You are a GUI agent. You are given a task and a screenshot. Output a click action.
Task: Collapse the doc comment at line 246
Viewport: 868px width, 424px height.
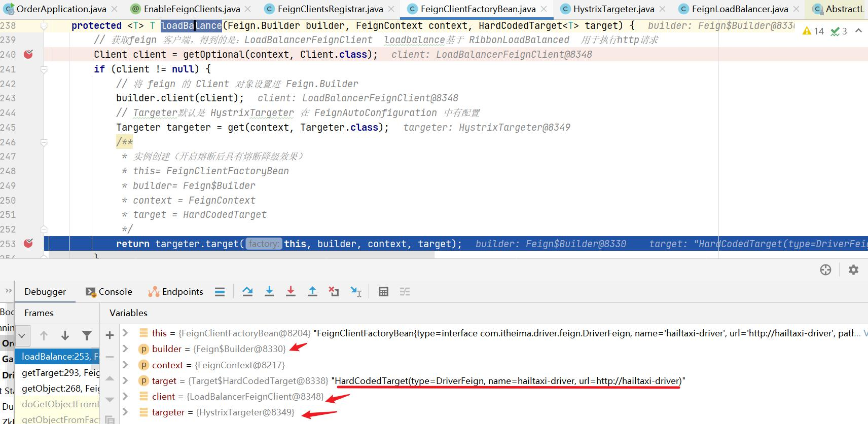coord(44,142)
